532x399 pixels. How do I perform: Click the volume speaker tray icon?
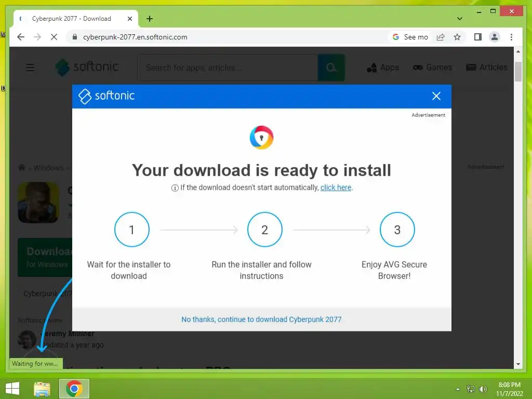483,389
